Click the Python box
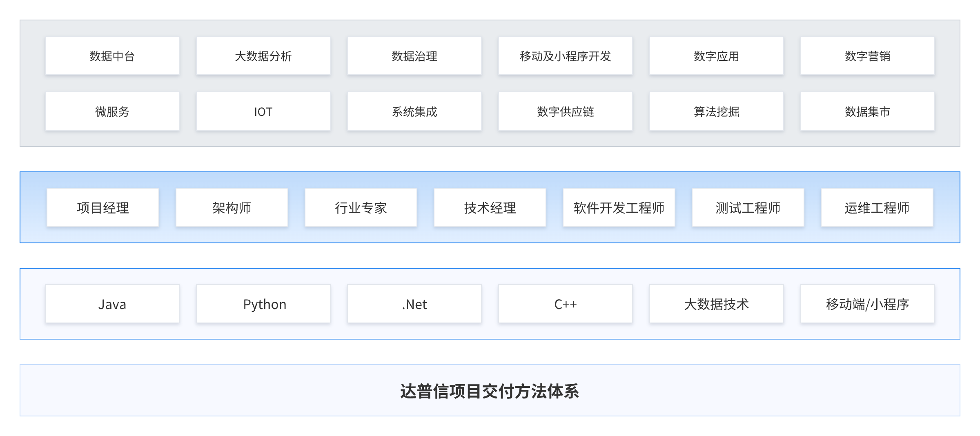980x436 pixels. (x=263, y=304)
